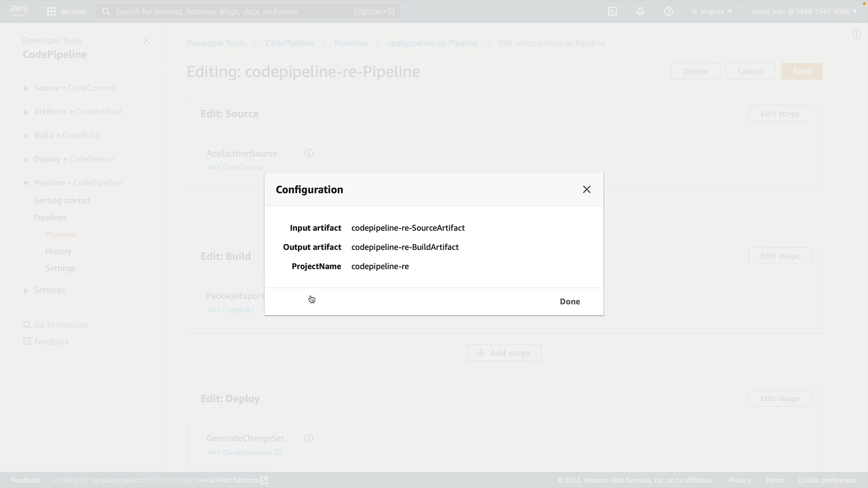The image size is (868, 488).
Task: Collapse the Developer Tools sidebar
Action: [147, 41]
